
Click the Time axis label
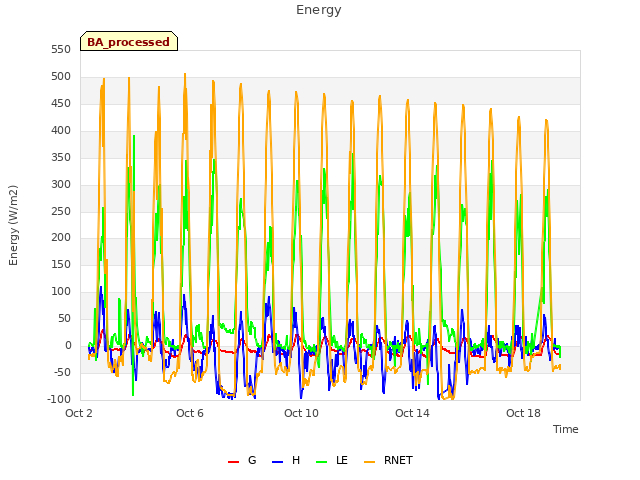[566, 429]
